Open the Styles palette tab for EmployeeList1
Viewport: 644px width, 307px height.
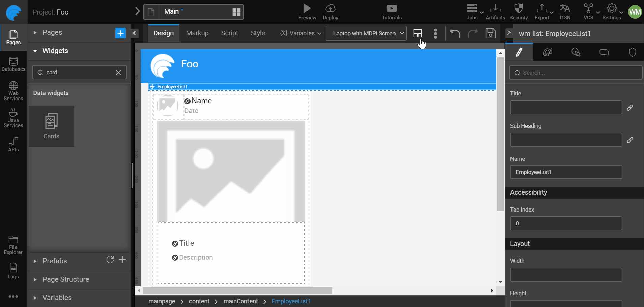pyautogui.click(x=547, y=52)
